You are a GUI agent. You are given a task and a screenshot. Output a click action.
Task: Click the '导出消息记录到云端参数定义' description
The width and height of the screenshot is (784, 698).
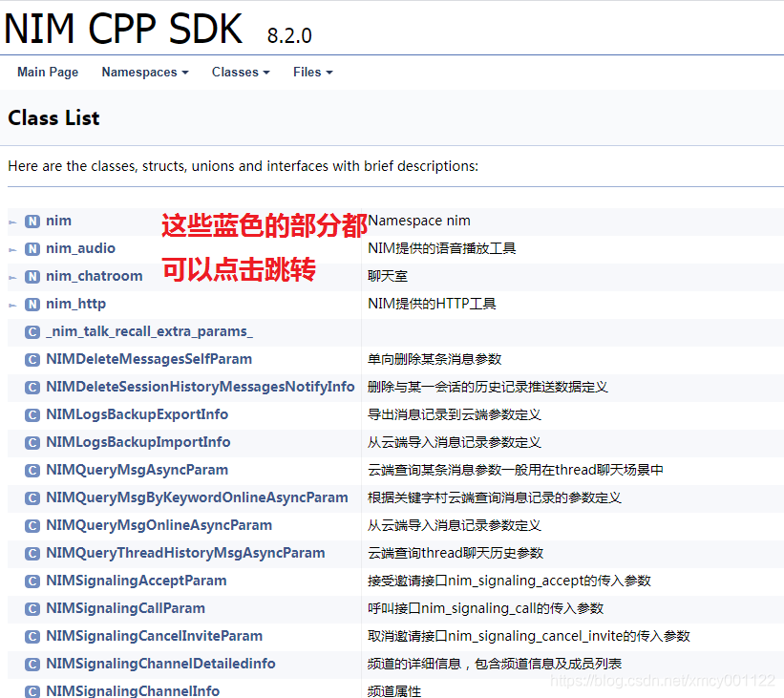455,414
